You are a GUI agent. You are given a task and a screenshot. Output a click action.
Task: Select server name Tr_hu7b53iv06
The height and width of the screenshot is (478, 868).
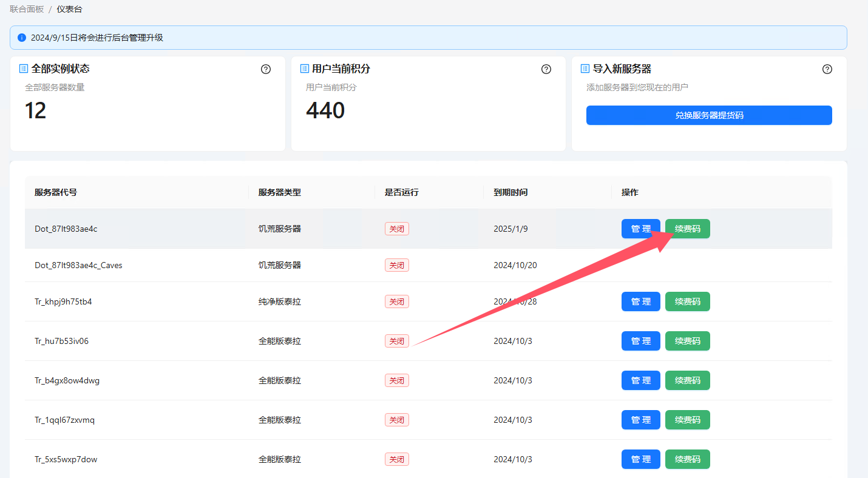coord(61,341)
